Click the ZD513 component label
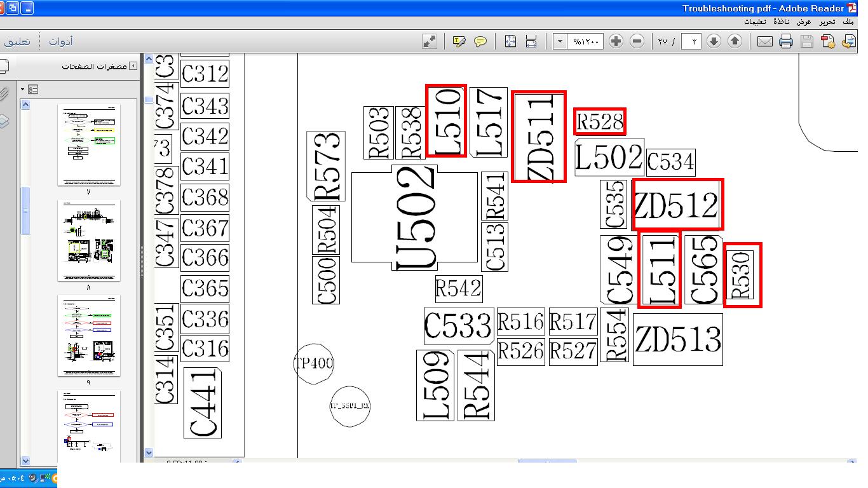This screenshot has width=868, height=488. point(678,339)
